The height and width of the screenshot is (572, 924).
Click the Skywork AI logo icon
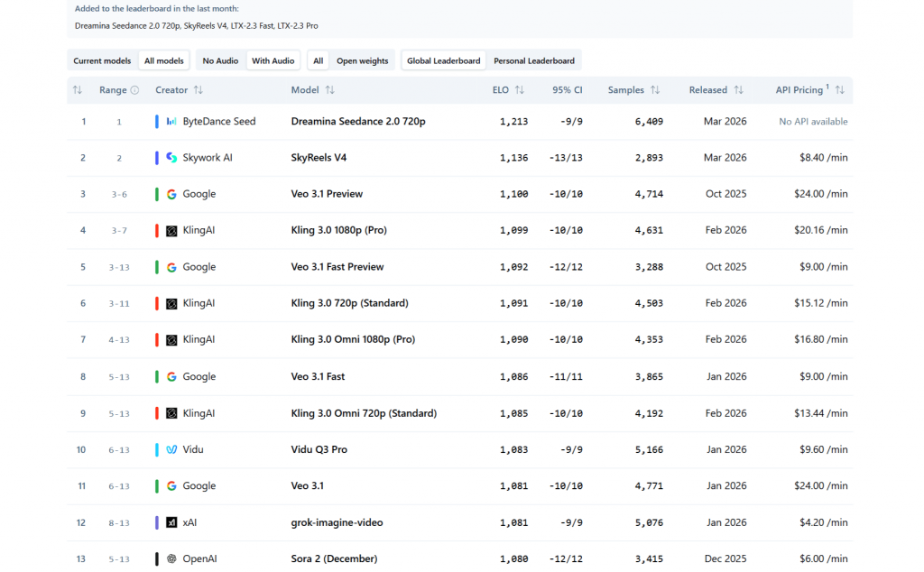pos(171,158)
